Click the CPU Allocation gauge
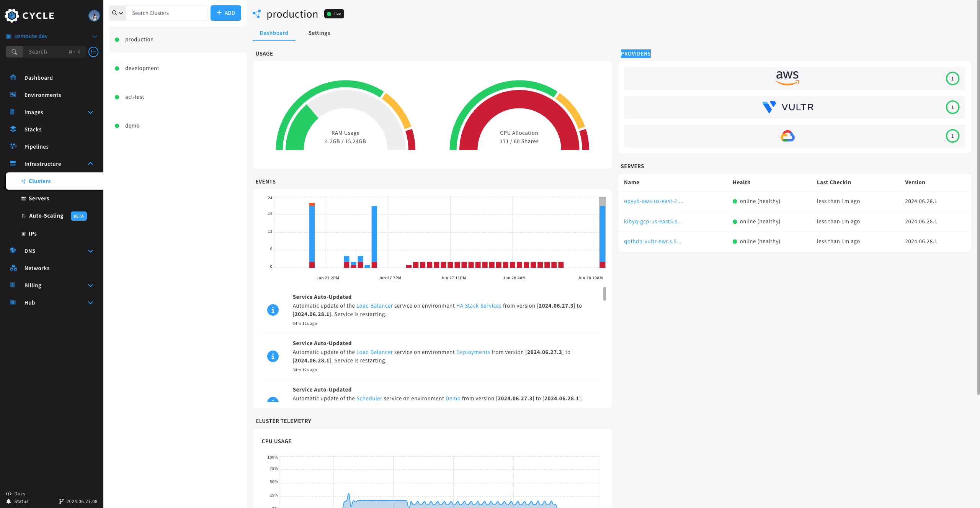This screenshot has width=980, height=508. point(519,115)
